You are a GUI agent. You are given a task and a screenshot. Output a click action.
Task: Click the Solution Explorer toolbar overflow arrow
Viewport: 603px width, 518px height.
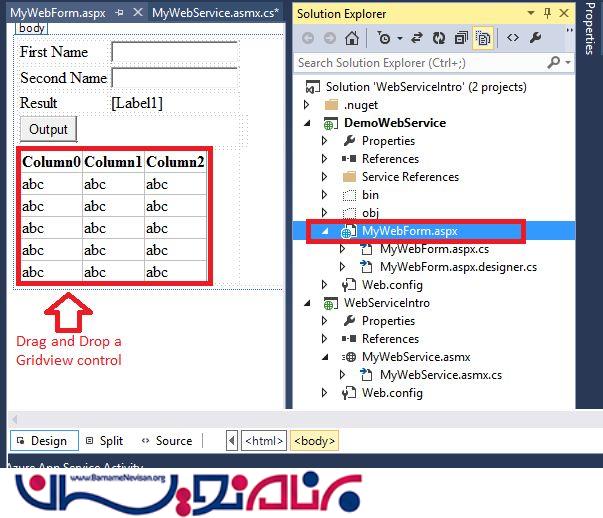(x=569, y=30)
